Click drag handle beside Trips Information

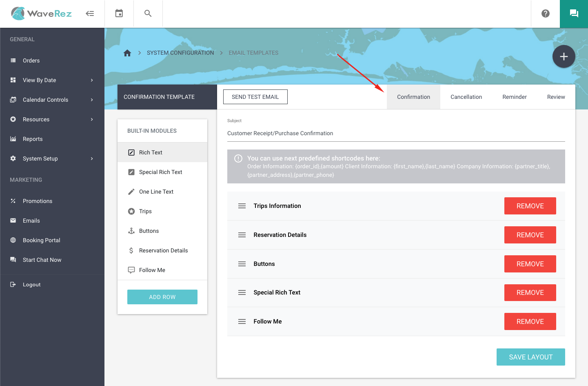pos(242,206)
